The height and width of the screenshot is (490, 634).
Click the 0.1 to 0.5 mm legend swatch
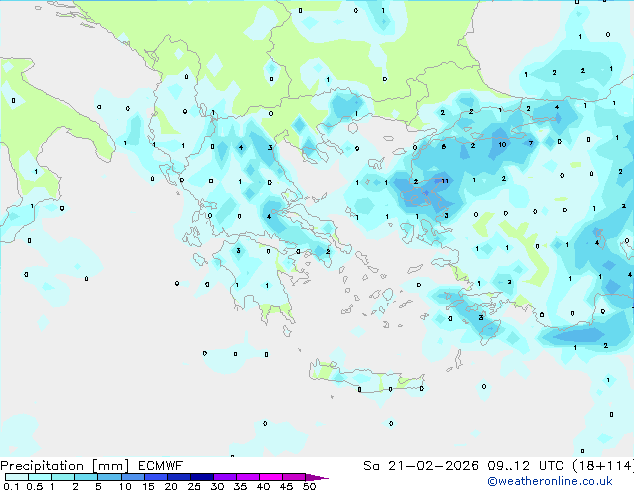(x=17, y=477)
